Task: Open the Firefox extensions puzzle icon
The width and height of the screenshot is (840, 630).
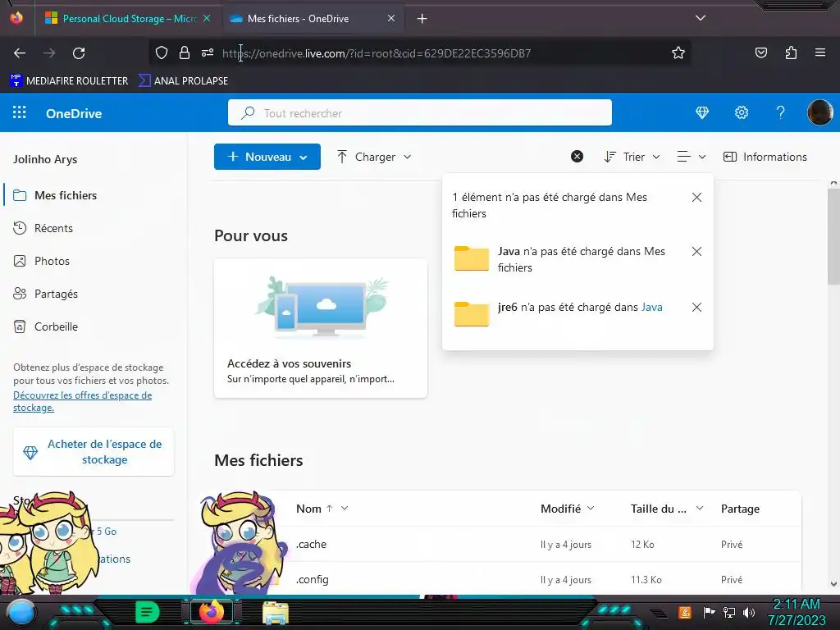Action: pyautogui.click(x=791, y=52)
